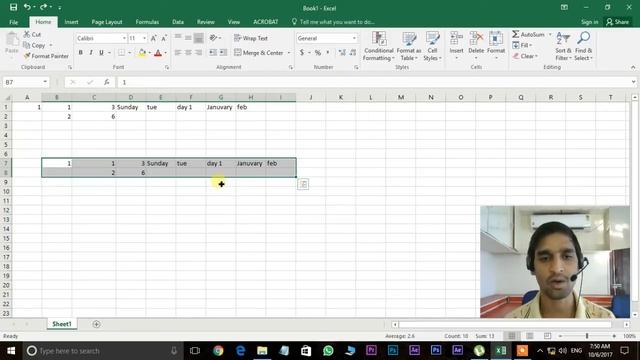Click the Paste clipboard icon
The width and height of the screenshot is (640, 360).
12,40
